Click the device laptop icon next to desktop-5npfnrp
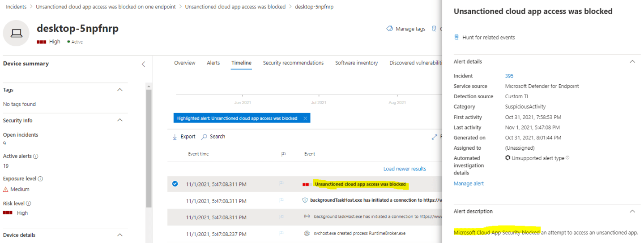The width and height of the screenshot is (644, 243). 17,33
